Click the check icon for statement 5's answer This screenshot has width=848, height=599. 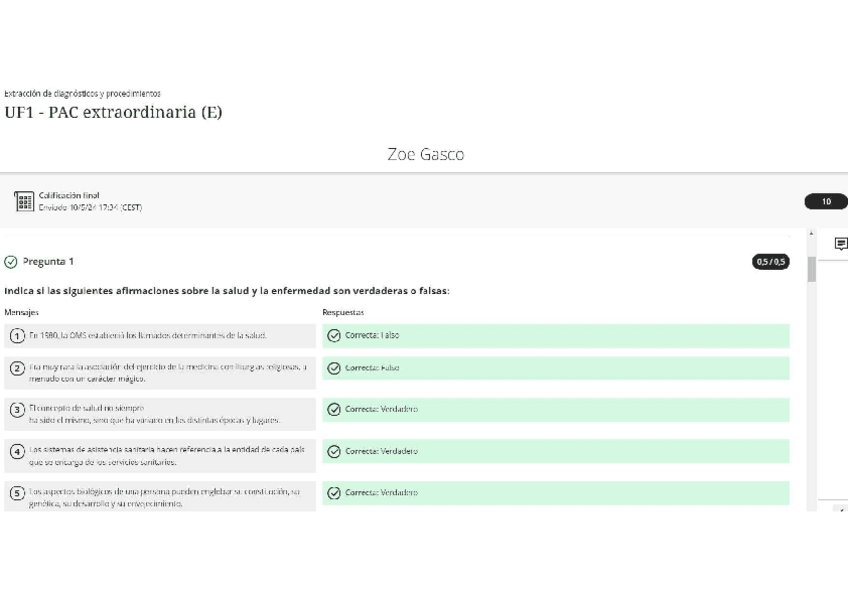[334, 493]
